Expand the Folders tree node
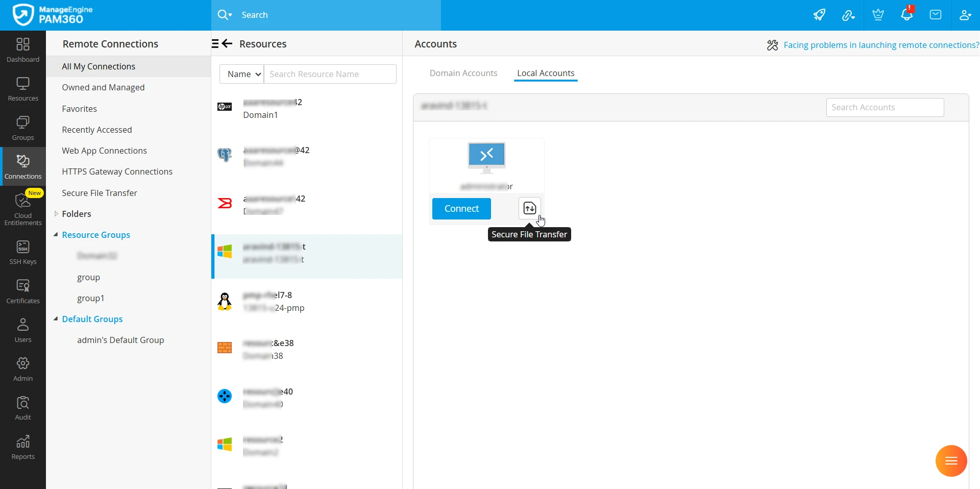The width and height of the screenshot is (980, 489). coord(56,214)
